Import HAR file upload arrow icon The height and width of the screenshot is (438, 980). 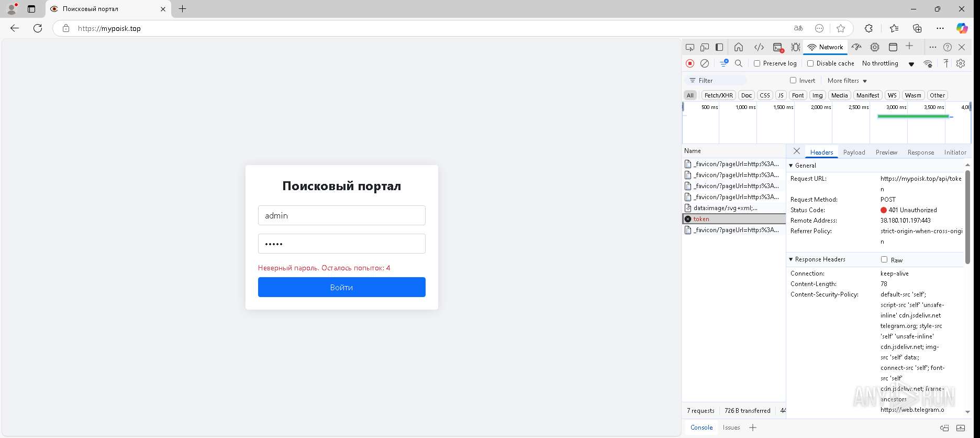pos(946,63)
